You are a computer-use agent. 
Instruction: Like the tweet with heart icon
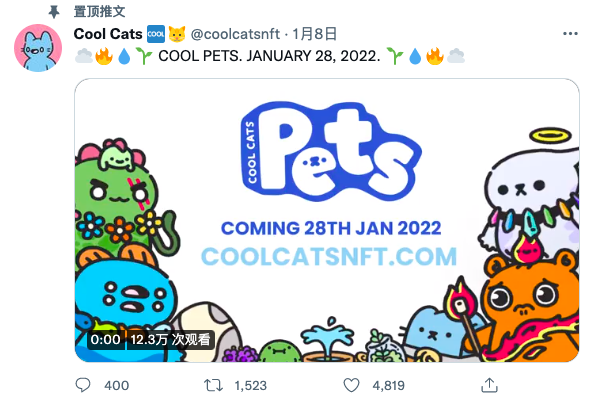click(x=351, y=385)
